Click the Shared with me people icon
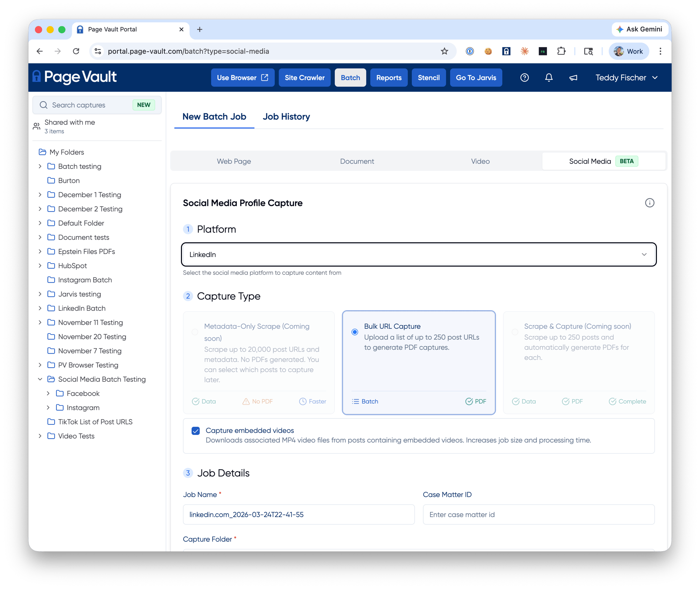The height and width of the screenshot is (589, 700). (x=37, y=126)
